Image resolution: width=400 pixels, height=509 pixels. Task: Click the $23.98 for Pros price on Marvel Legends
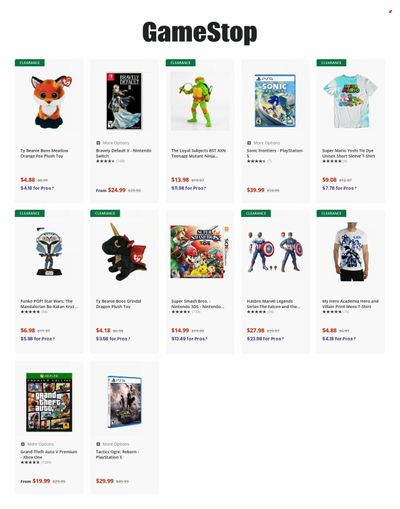pos(265,339)
